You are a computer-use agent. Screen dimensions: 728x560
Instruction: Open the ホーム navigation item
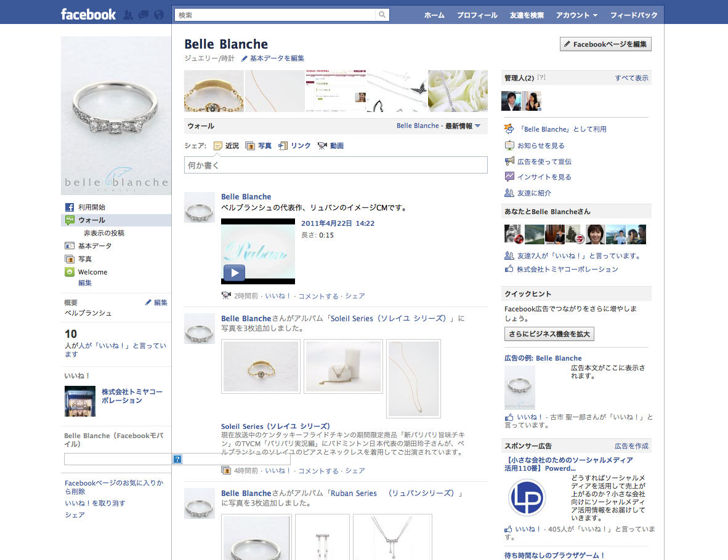point(434,15)
